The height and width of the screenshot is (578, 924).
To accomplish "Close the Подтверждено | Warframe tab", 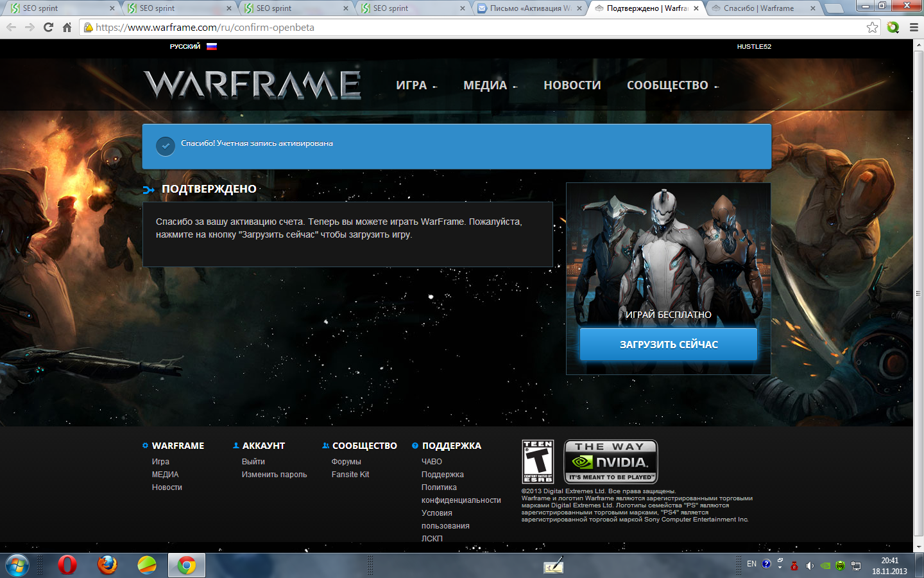I will tap(696, 8).
